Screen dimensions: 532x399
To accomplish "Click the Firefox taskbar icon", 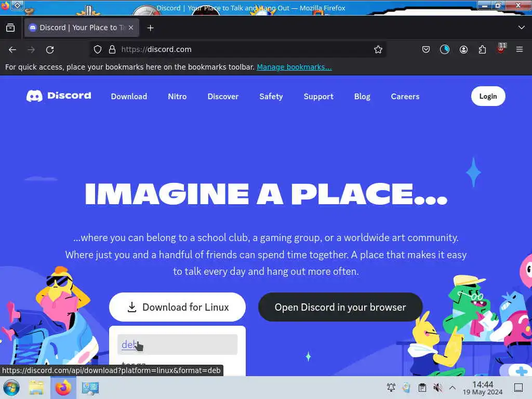I will (x=63, y=388).
